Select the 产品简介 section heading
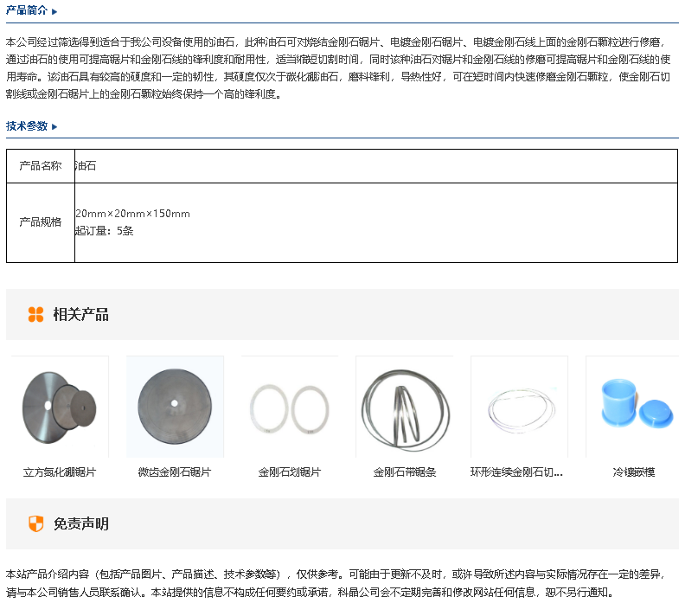Image resolution: width=685 pixels, height=616 pixels. pos(27,12)
